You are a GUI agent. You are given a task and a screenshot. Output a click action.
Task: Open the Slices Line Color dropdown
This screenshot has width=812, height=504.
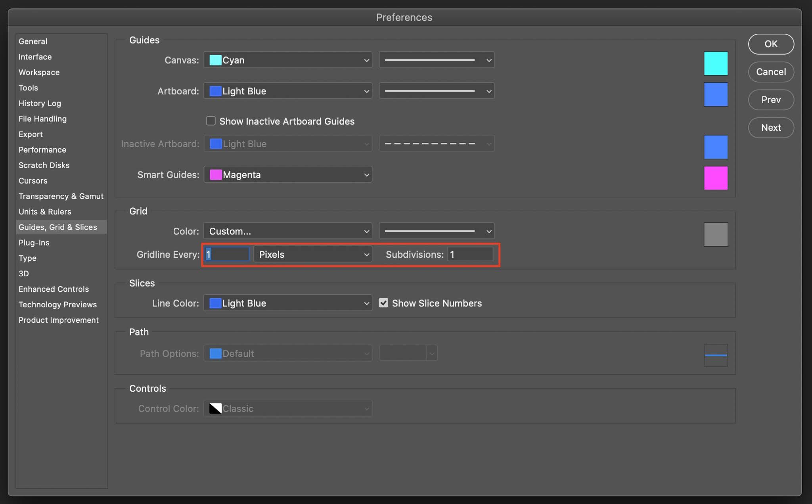pos(288,303)
